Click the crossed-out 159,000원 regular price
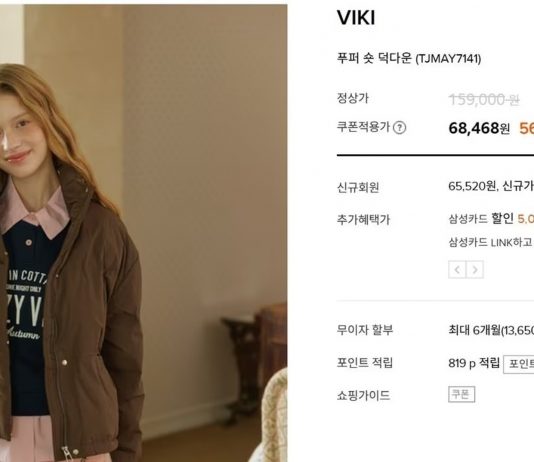 (484, 100)
